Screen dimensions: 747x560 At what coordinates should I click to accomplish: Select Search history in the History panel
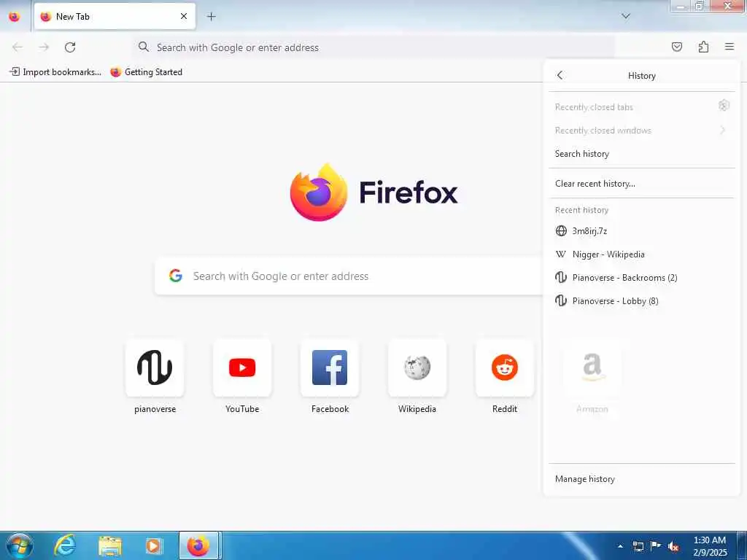[641, 154]
